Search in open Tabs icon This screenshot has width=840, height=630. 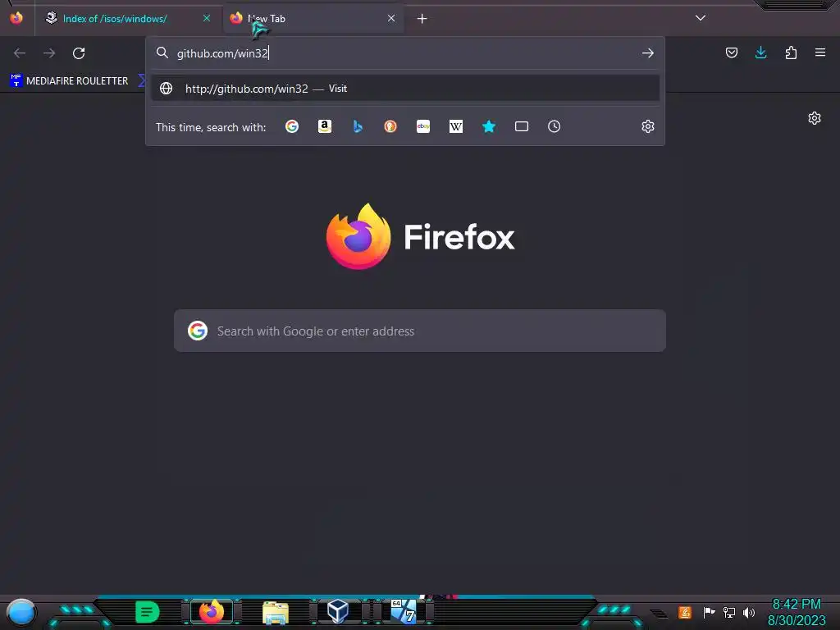click(522, 126)
